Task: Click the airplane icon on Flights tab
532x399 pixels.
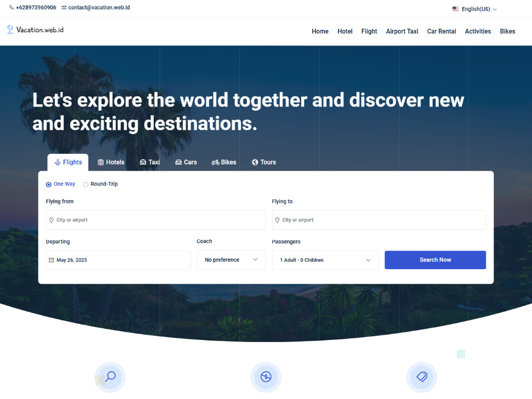Action: point(57,162)
